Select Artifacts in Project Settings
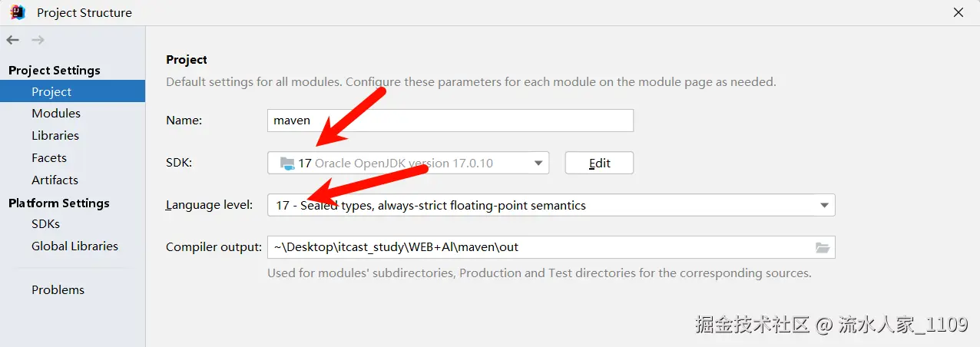980x347 pixels. (55, 180)
